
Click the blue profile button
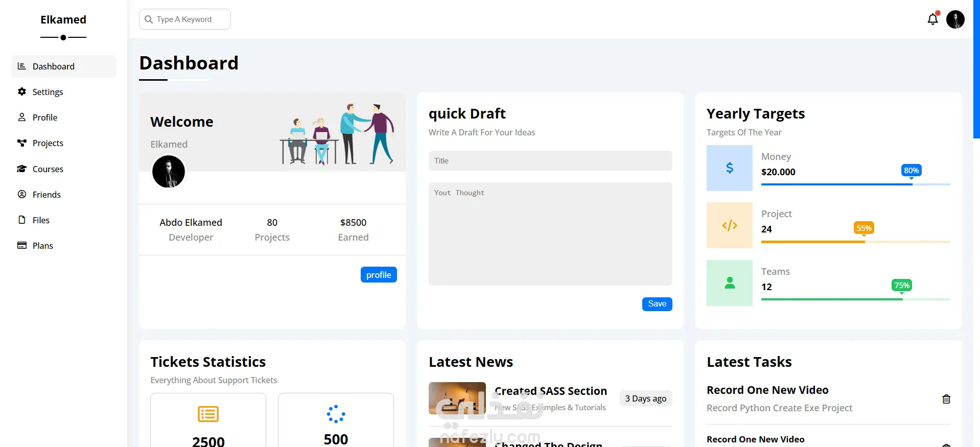379,275
